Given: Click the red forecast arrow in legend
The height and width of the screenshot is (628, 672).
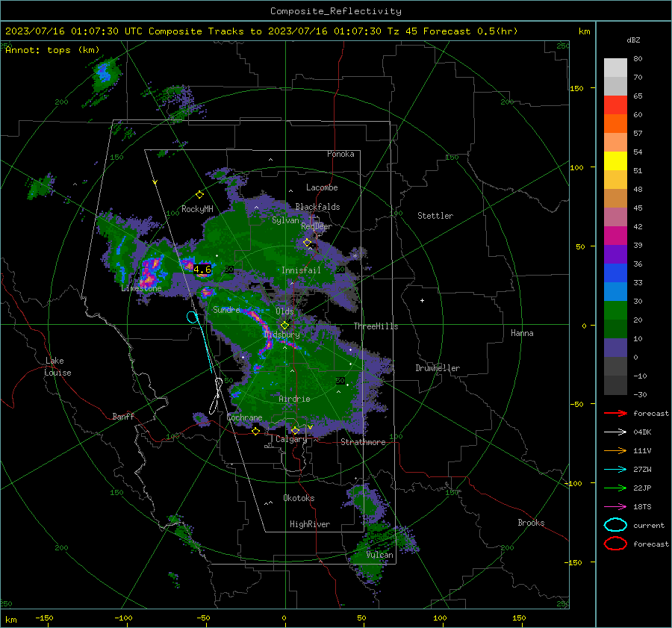Looking at the screenshot, I should tap(615, 413).
